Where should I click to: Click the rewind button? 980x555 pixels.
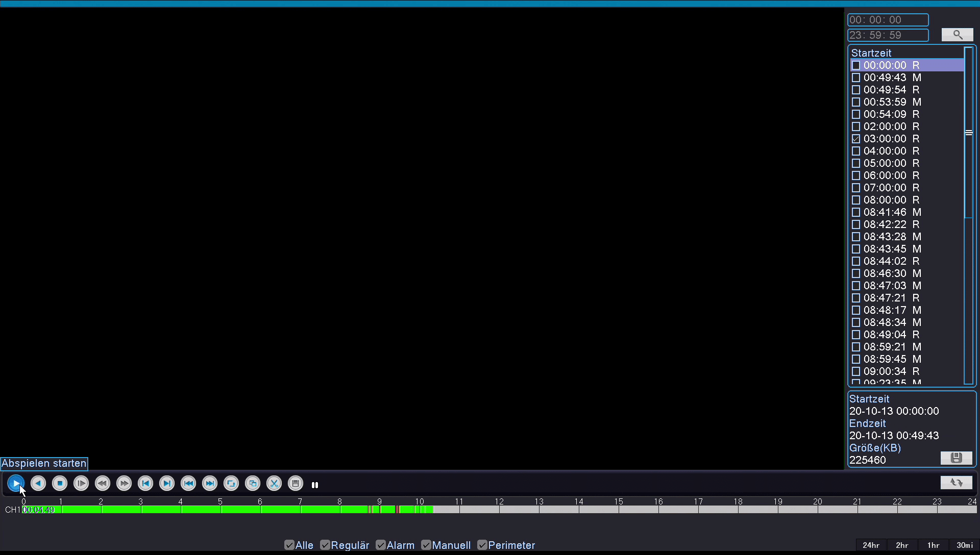[103, 483]
